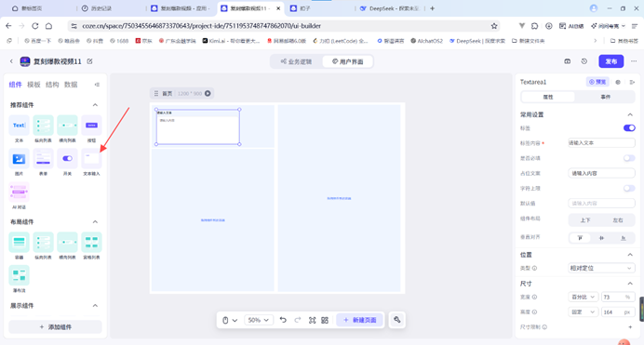Add the AI 对话 component
The width and height of the screenshot is (644, 345).
(19, 192)
